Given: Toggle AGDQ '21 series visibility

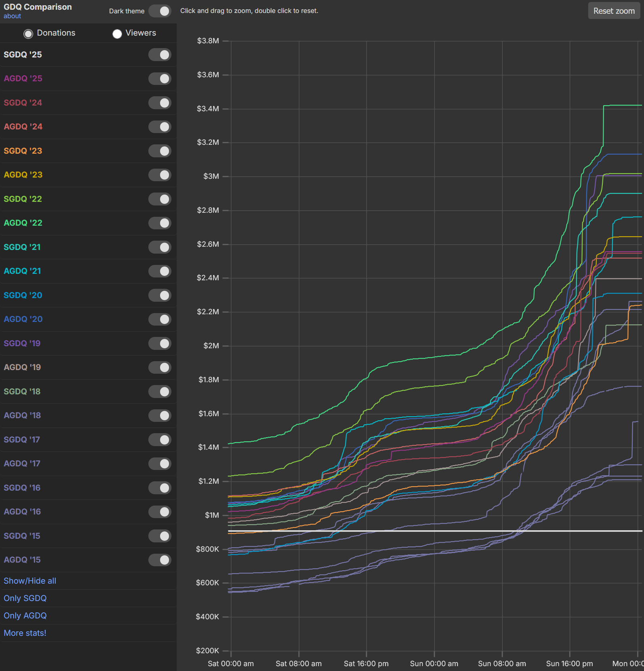Looking at the screenshot, I should click(160, 271).
